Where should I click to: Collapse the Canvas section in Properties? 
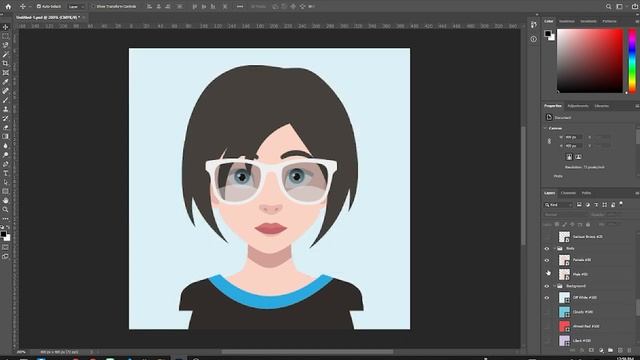click(x=546, y=128)
